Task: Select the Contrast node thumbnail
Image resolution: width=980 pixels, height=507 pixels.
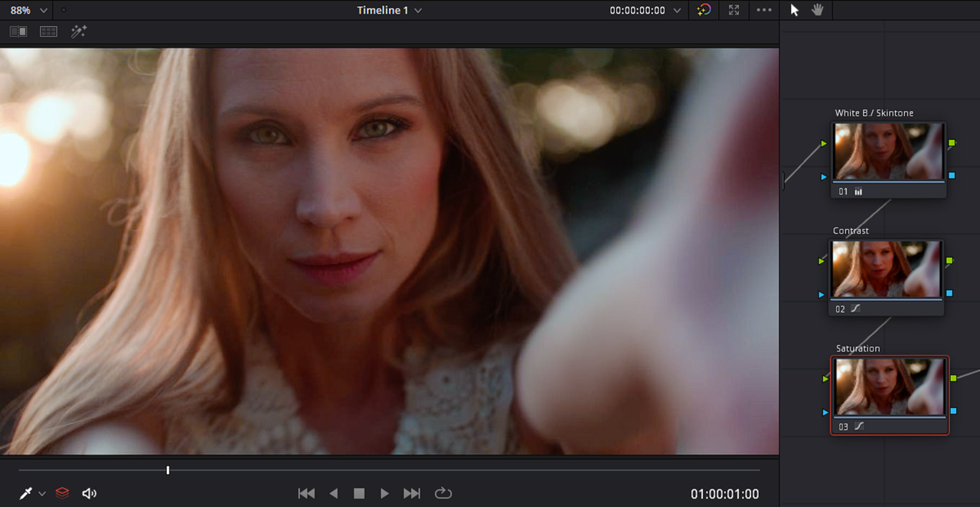Action: point(887,269)
